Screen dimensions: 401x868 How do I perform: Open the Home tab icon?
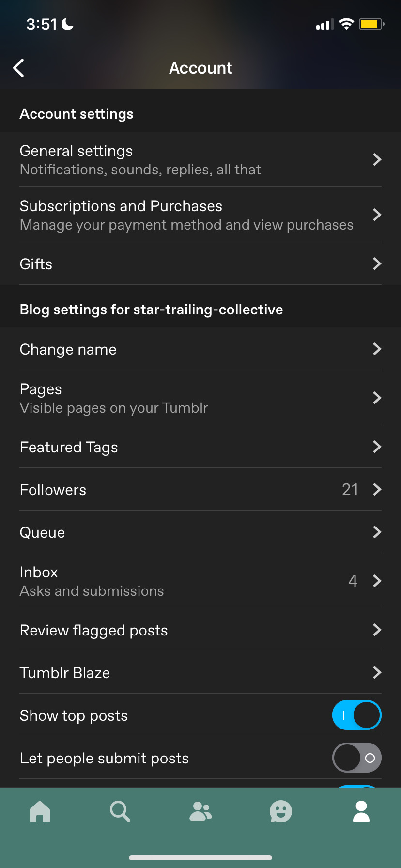40,811
